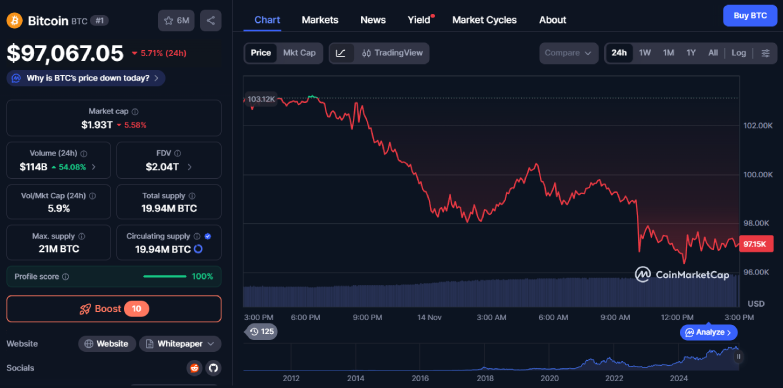Expand Volume (24h) details chevron
Viewport: 783px width, 388px height.
click(94, 167)
